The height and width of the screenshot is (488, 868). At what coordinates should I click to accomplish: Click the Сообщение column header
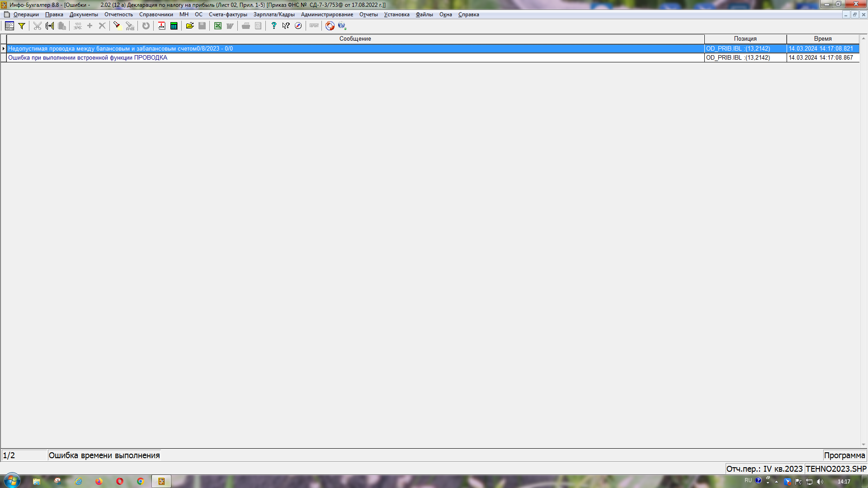[x=355, y=39]
